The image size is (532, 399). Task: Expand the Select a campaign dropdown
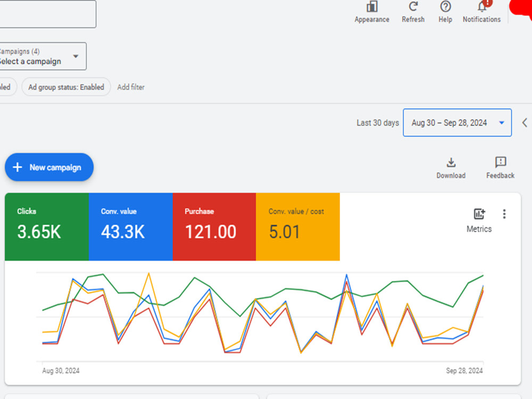tap(43, 56)
